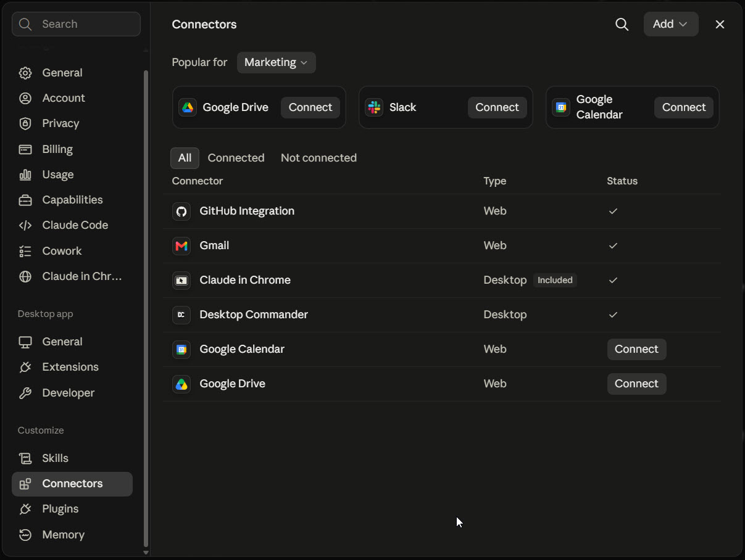Connect Google Drive from the popular card
The image size is (745, 560).
point(310,107)
